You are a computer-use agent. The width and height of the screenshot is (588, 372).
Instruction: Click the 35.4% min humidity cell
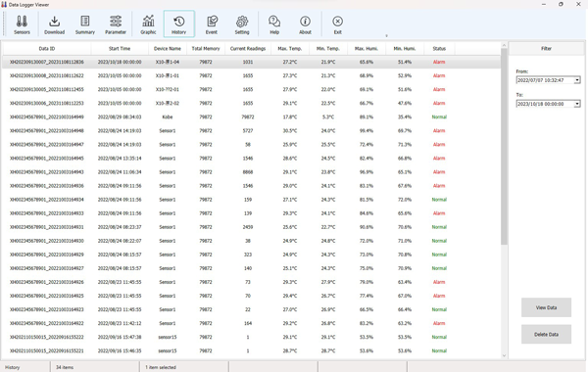405,116
